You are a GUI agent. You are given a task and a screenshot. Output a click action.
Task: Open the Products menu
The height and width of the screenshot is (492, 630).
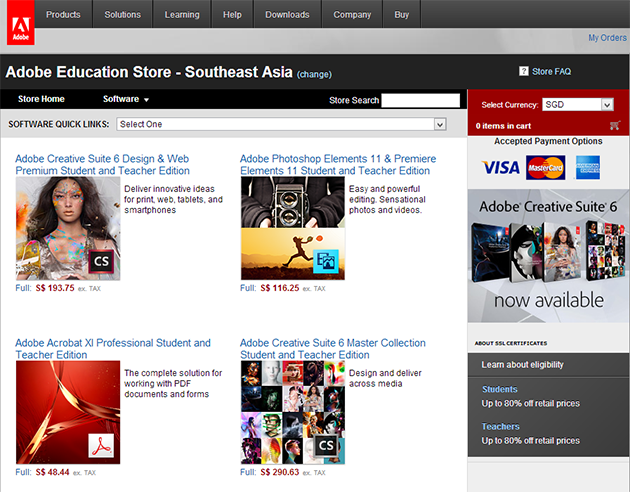(x=63, y=14)
